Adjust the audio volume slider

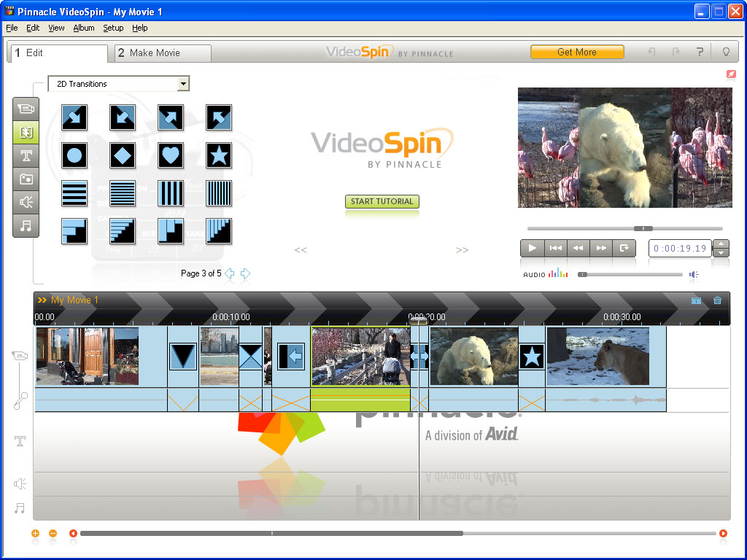(631, 275)
